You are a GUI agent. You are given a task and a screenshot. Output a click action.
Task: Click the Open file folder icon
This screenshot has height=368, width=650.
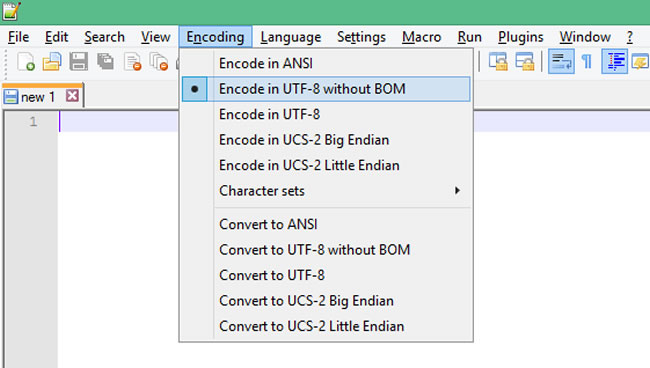point(52,62)
